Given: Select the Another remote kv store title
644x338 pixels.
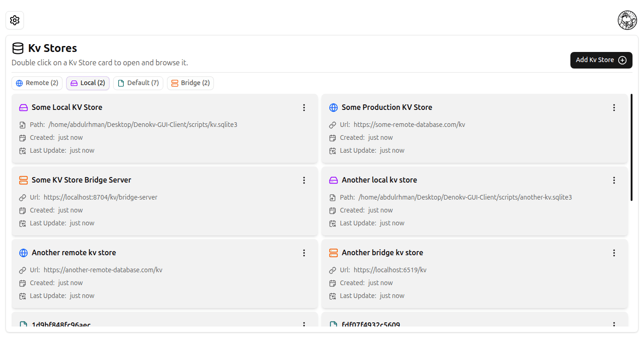Looking at the screenshot, I should (x=74, y=253).
